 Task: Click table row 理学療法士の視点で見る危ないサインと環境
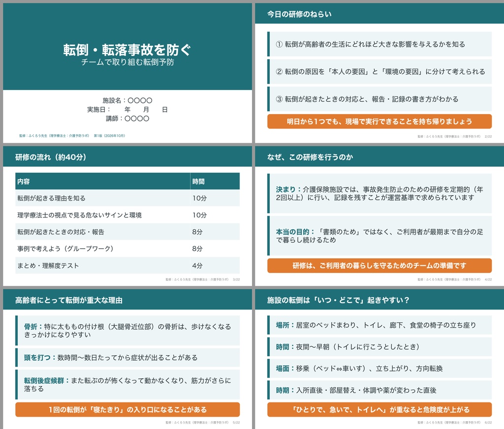(x=127, y=215)
